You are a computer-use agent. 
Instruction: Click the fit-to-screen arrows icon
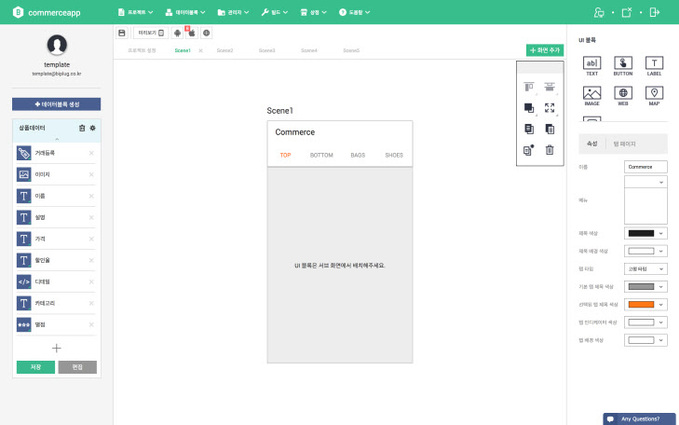coord(550,107)
